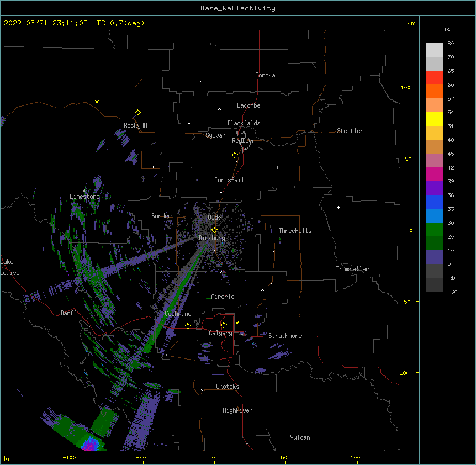Pick the 51–54 dBZ yellow swatch
This screenshot has height=465, width=476.
[434, 119]
